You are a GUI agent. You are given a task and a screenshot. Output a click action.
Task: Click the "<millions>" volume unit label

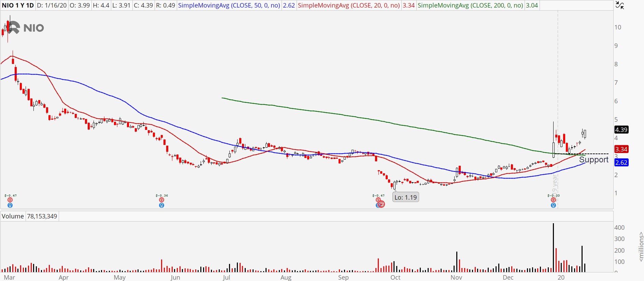click(641, 247)
